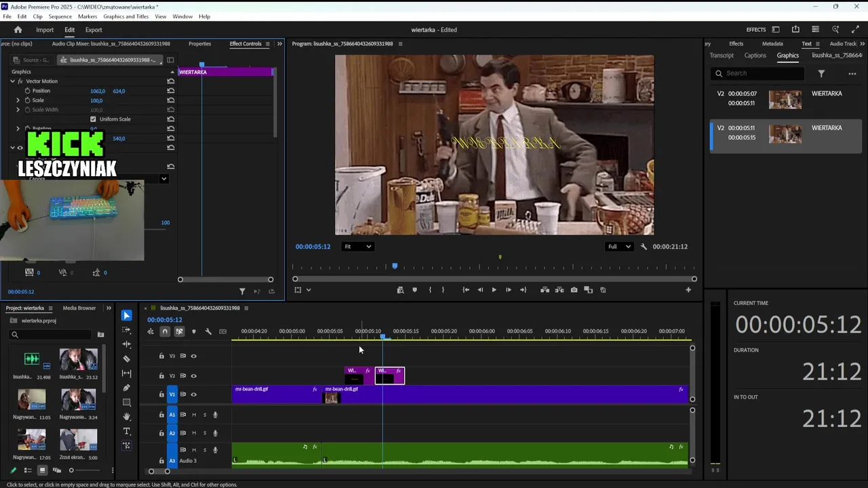Filter graphics list with funnel icon
The height and width of the screenshot is (488, 868).
(x=821, y=73)
